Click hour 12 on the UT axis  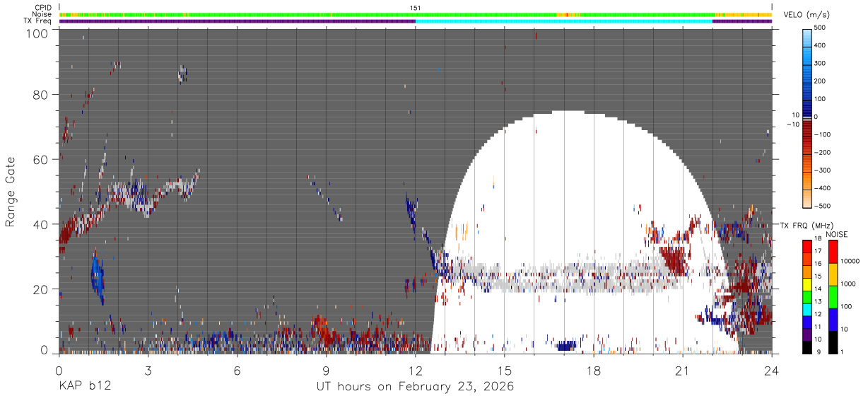pos(415,370)
